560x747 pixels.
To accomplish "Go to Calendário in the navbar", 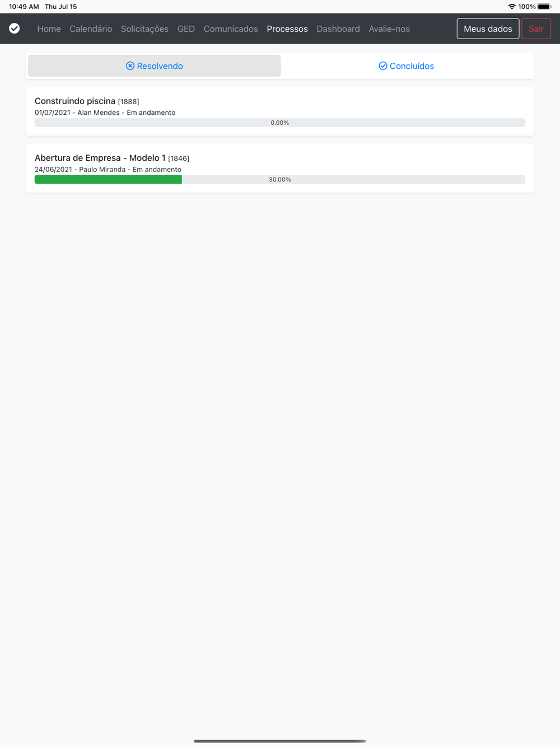I will pyautogui.click(x=91, y=29).
